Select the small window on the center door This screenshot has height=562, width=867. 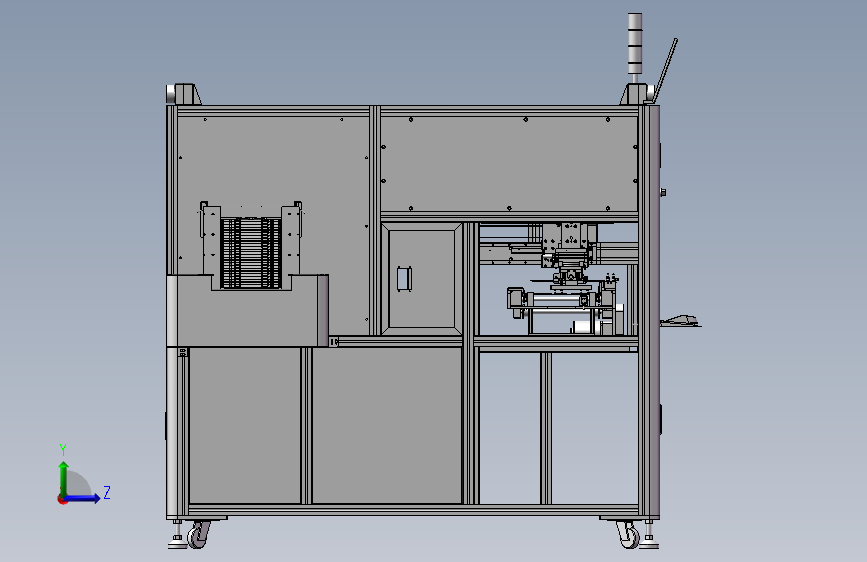405,278
